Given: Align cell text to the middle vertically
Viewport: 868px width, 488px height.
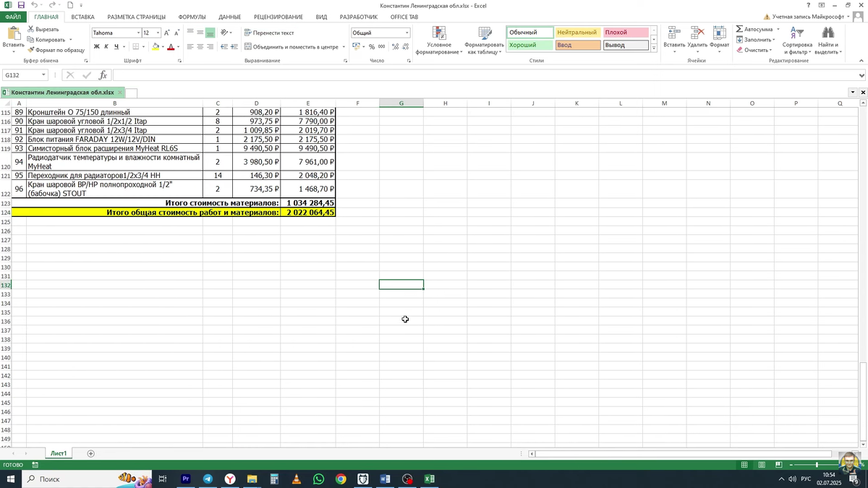Looking at the screenshot, I should 200,33.
